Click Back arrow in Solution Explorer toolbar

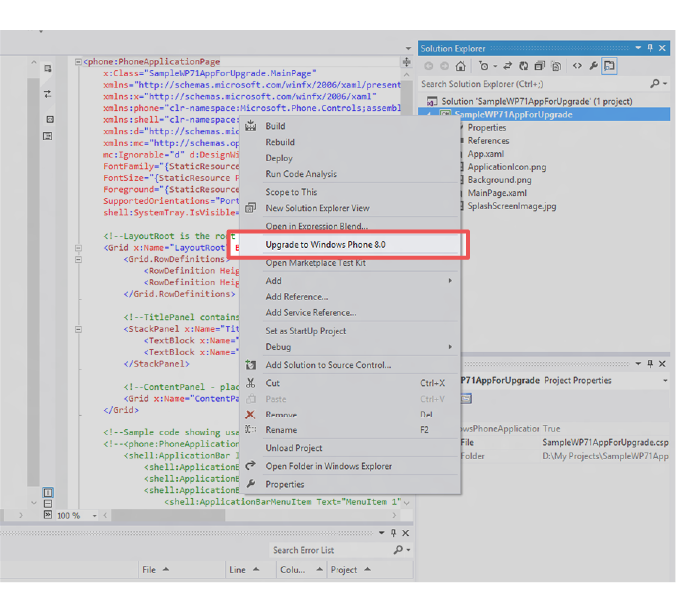pyautogui.click(x=429, y=66)
